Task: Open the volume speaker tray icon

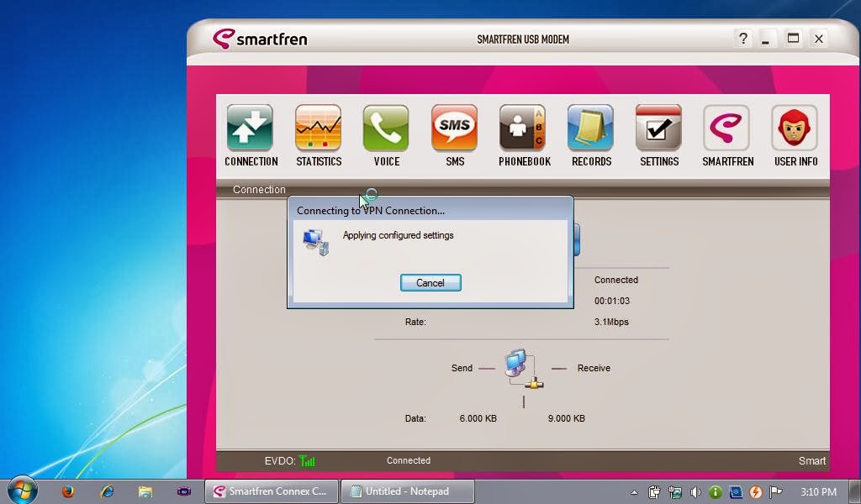Action: 695,492
